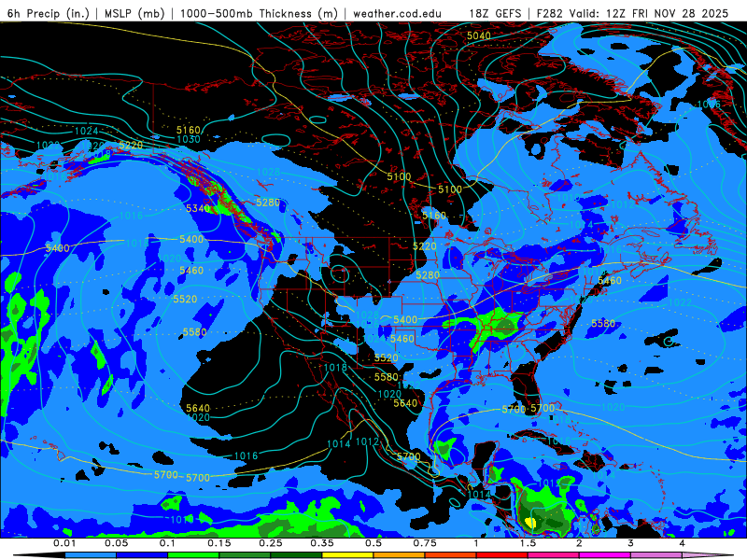Click the 5640 label beside the 1020 isobar
Image resolution: width=747 pixels, height=560 pixels.
[x=198, y=408]
